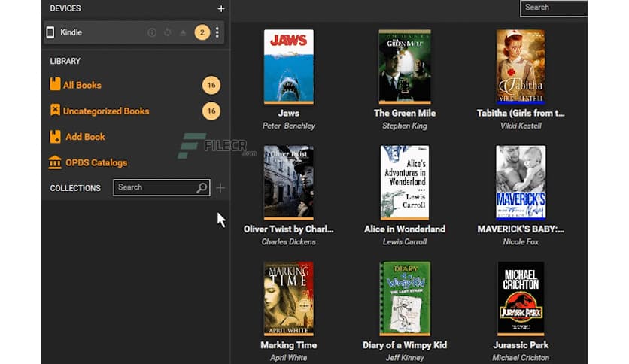Click author 'Lewis Carroll'
The width and height of the screenshot is (629, 364).
(405, 241)
